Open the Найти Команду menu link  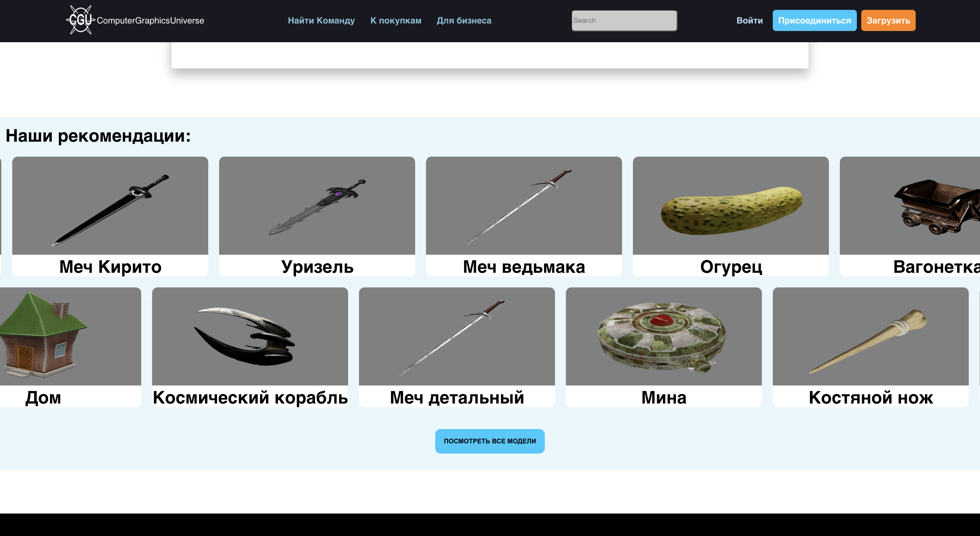(321, 20)
